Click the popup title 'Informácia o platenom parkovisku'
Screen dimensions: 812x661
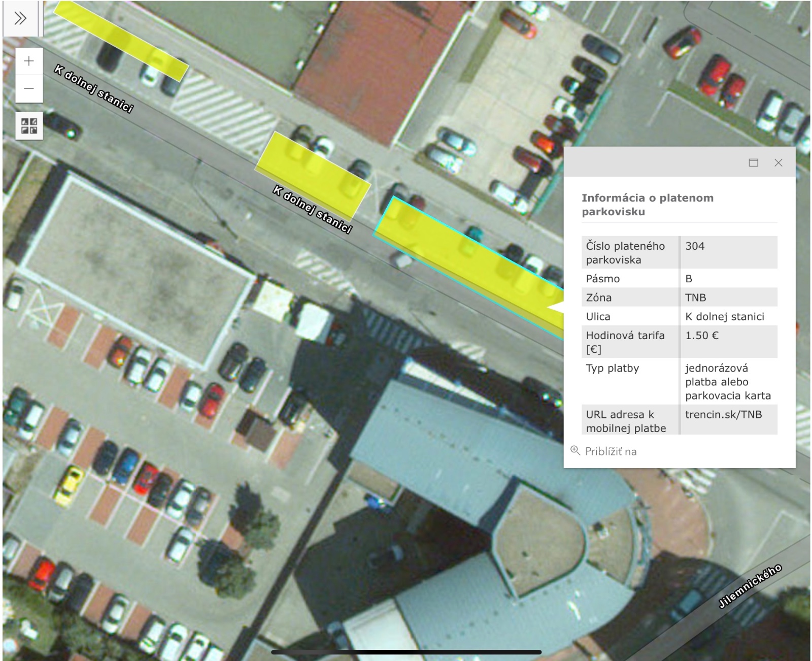point(647,205)
